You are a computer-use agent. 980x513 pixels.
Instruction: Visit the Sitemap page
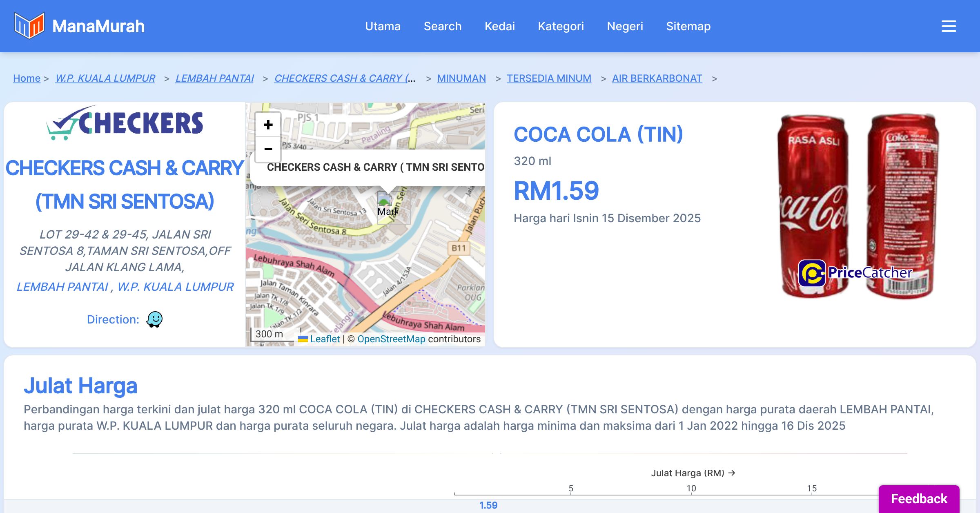(x=688, y=26)
